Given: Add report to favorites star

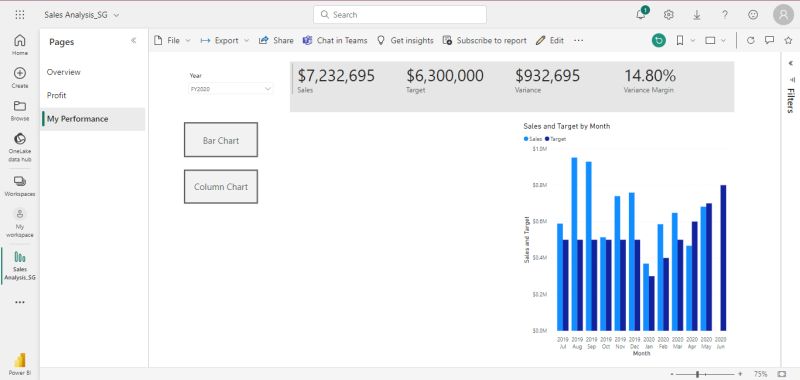Looking at the screenshot, I should pyautogui.click(x=788, y=40).
